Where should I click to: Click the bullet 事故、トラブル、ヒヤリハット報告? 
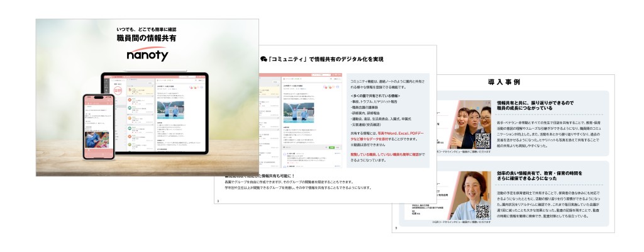tap(374, 101)
